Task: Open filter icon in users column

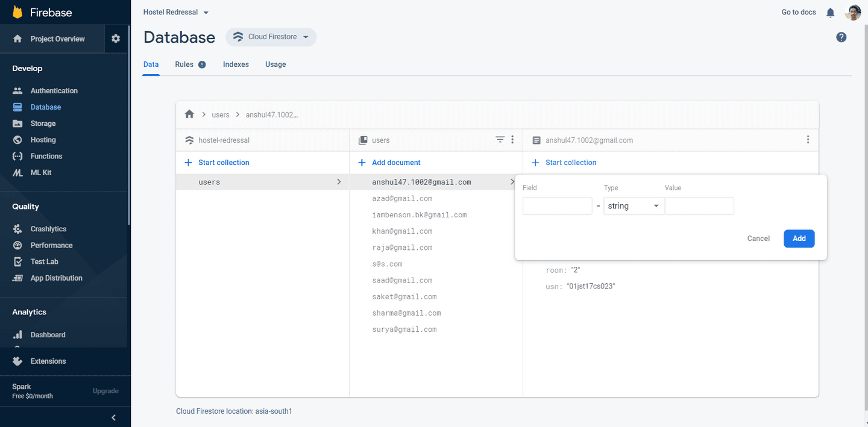Action: point(500,140)
